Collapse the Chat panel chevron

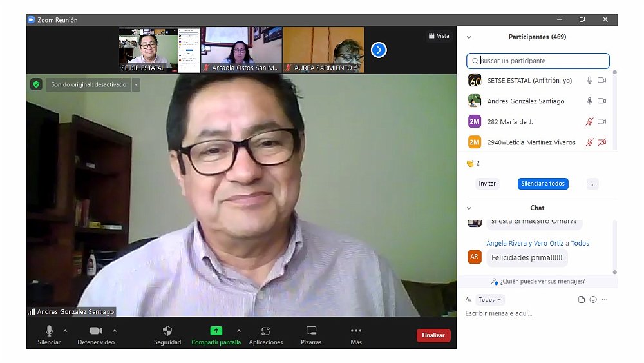pos(469,208)
